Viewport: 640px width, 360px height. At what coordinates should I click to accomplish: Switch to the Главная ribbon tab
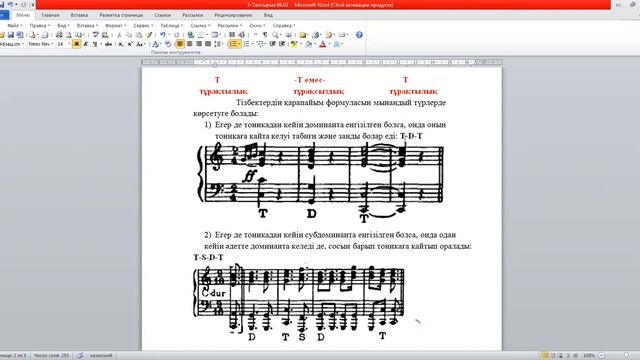51,15
